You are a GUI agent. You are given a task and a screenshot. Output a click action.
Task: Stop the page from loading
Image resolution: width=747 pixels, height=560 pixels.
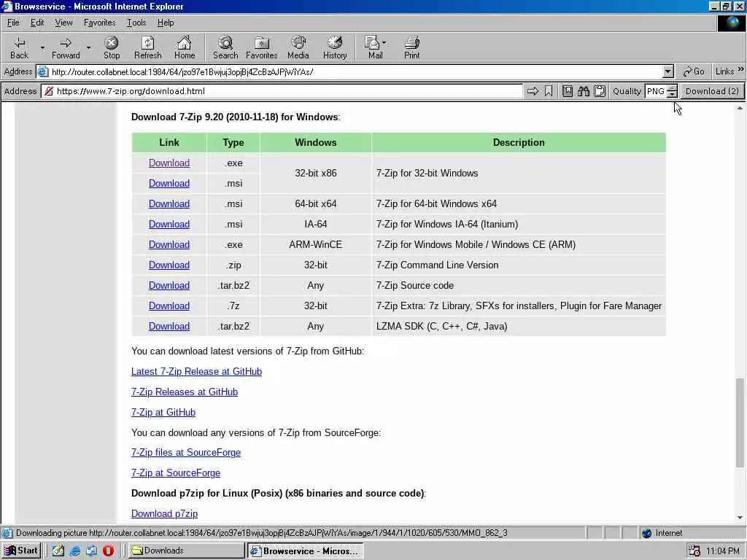(x=112, y=47)
